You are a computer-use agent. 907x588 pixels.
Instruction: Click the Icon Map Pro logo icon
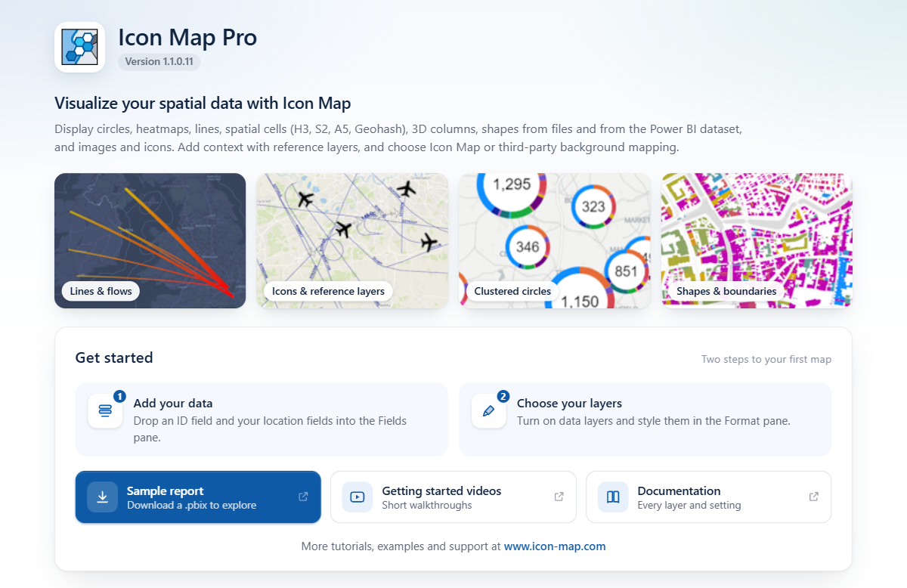(x=79, y=47)
